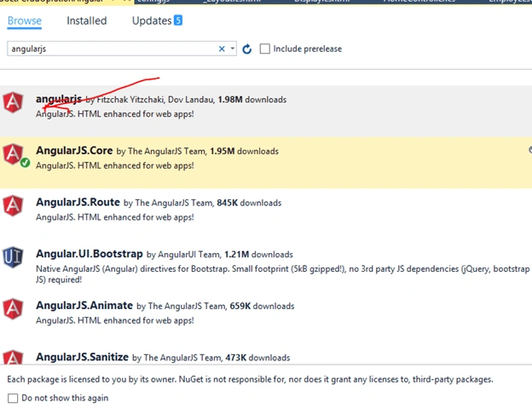This screenshot has height=408, width=532.
Task: Select the Angular.UI.Bootstrap package title
Action: click(x=90, y=254)
